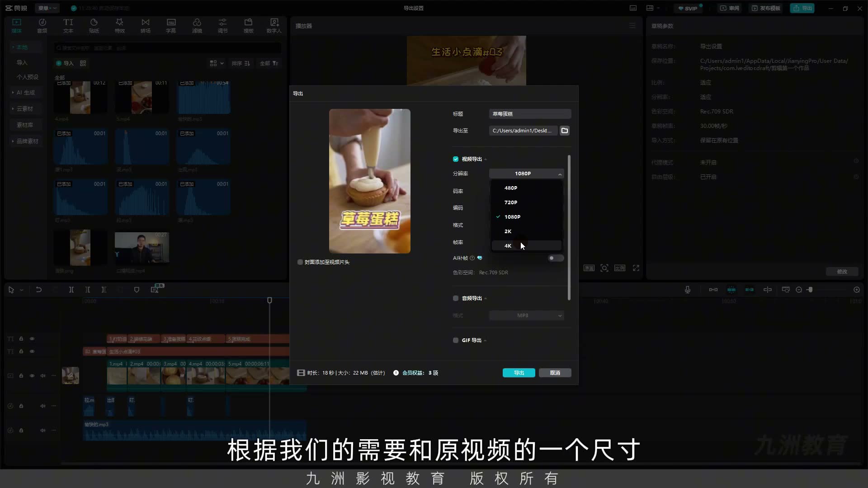The image size is (868, 488).
Task: Toggle visibility eye on second text track
Action: point(32,351)
